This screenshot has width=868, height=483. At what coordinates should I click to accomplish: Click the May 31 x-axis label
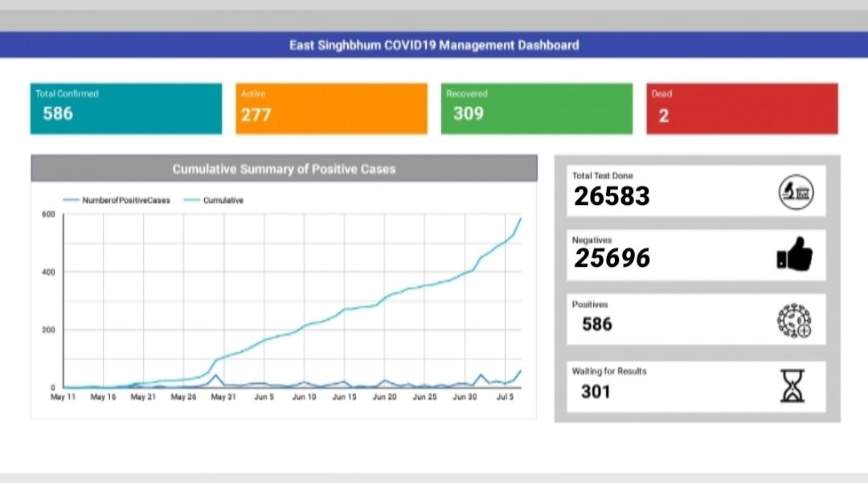pyautogui.click(x=223, y=397)
